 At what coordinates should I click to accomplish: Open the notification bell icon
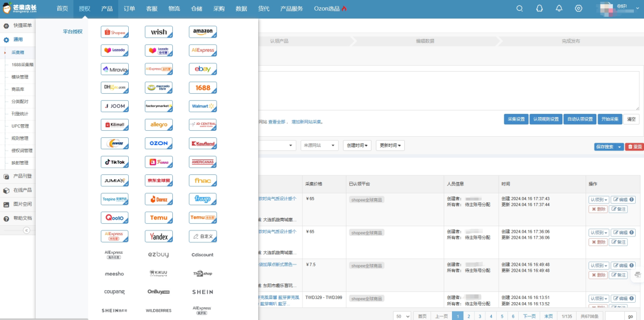pyautogui.click(x=559, y=8)
